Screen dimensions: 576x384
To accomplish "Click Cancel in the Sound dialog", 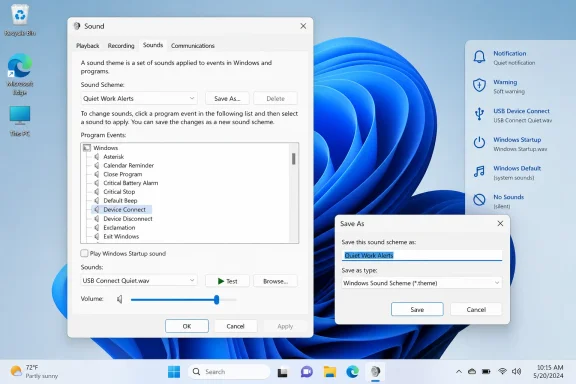I will click(x=235, y=326).
